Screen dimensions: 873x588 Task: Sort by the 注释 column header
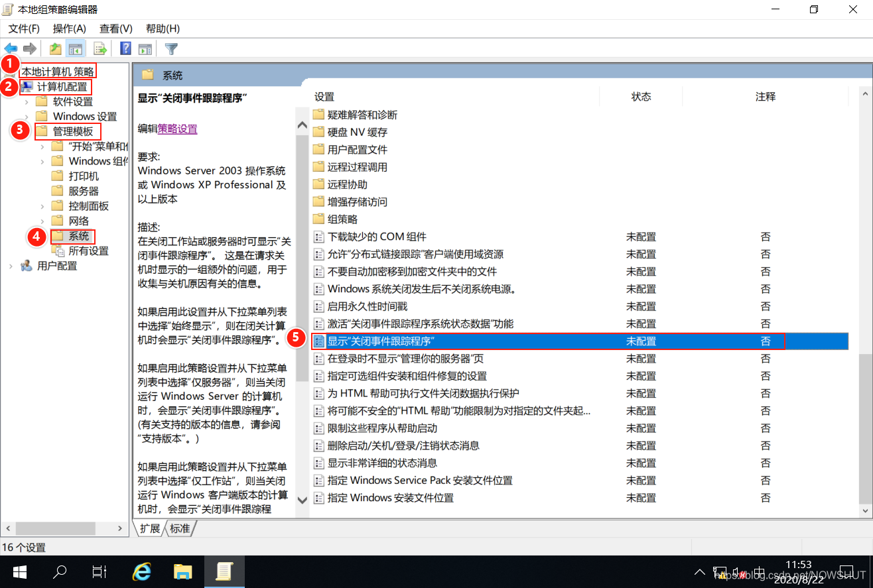[x=766, y=97]
